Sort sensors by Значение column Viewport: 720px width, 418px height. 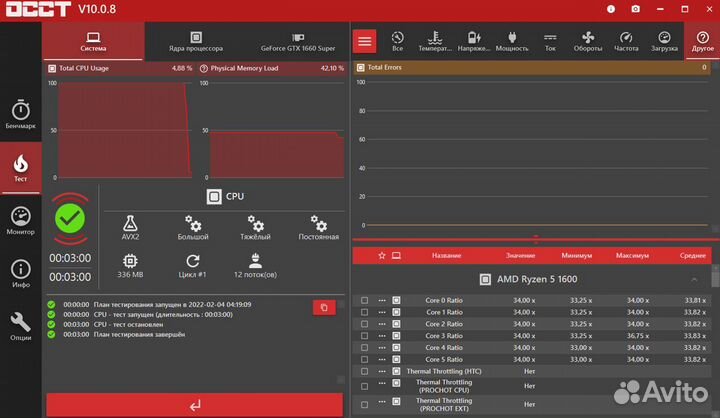tap(520, 255)
